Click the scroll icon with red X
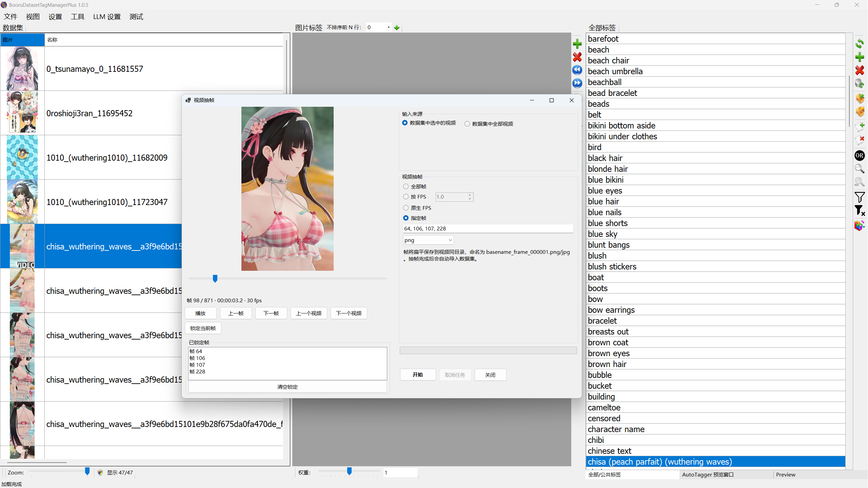The image size is (868, 488). pyautogui.click(x=860, y=140)
